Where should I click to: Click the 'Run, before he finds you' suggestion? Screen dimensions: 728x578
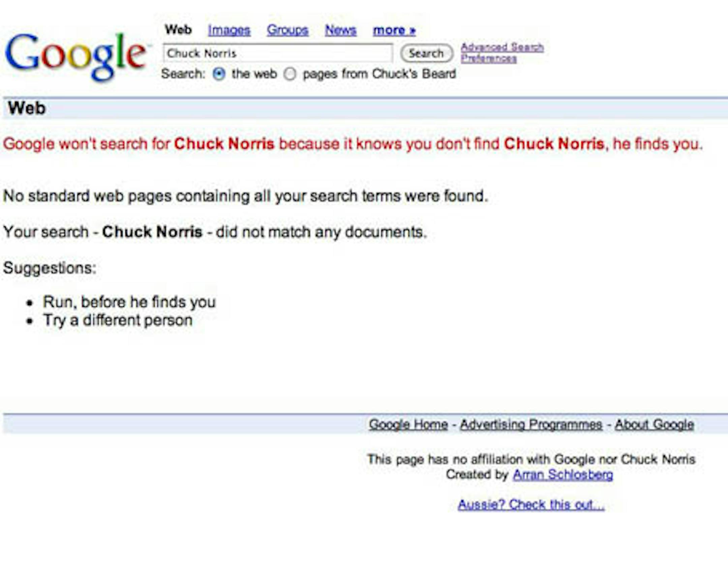coord(129,302)
